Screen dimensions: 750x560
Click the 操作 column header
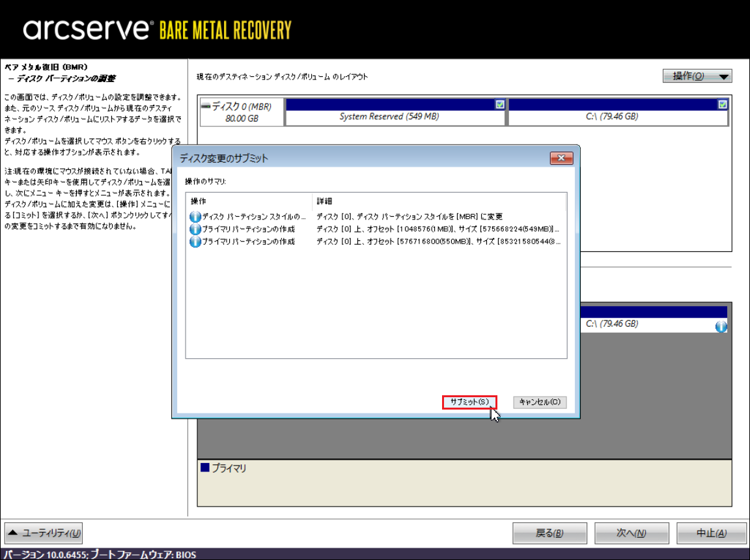tap(249, 201)
